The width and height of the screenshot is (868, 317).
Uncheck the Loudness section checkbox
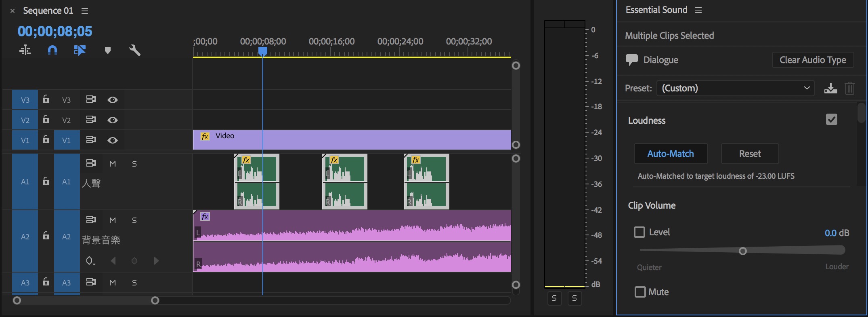tap(832, 120)
